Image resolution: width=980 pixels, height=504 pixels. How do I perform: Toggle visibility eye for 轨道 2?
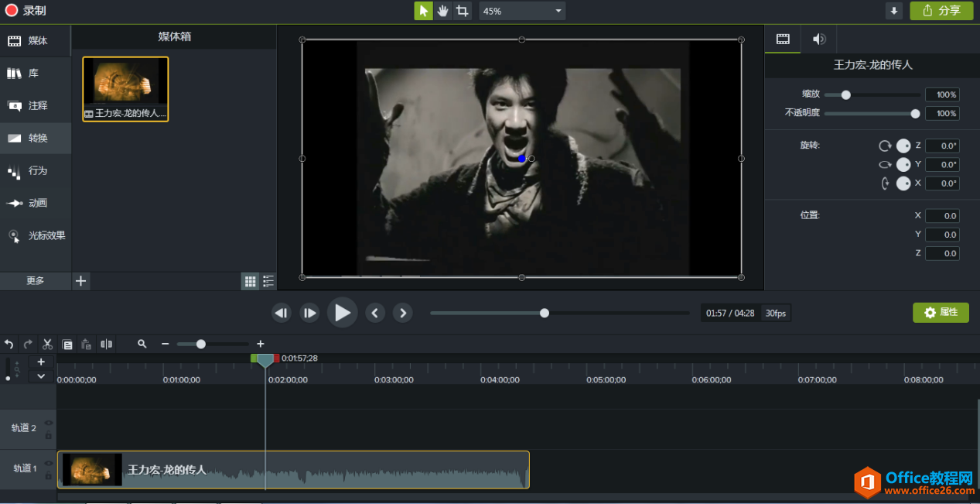pyautogui.click(x=49, y=423)
